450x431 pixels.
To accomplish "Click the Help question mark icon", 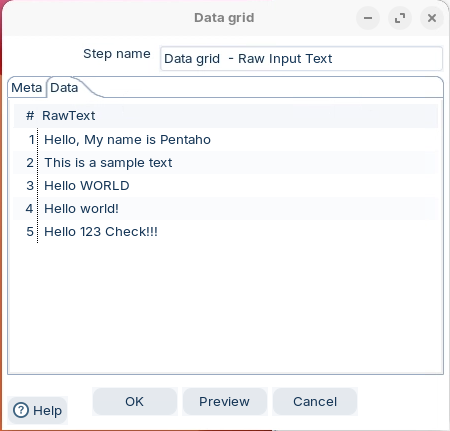I will (x=21, y=410).
